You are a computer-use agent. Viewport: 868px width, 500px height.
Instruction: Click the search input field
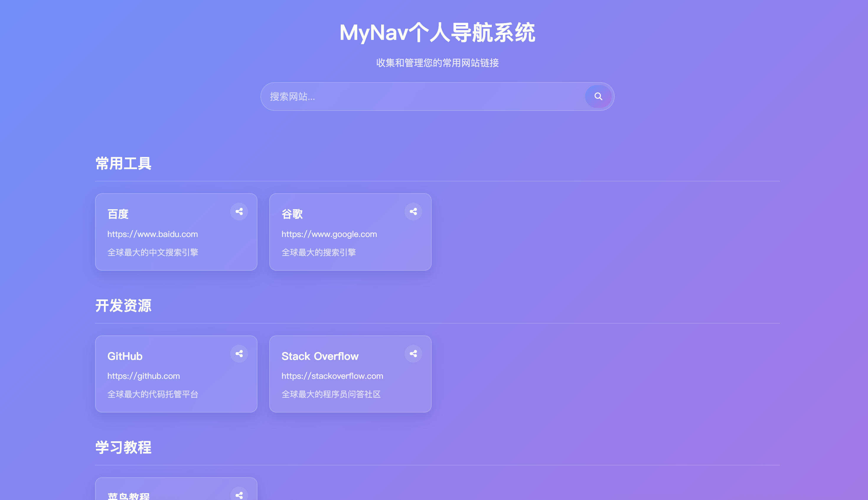coord(412,97)
